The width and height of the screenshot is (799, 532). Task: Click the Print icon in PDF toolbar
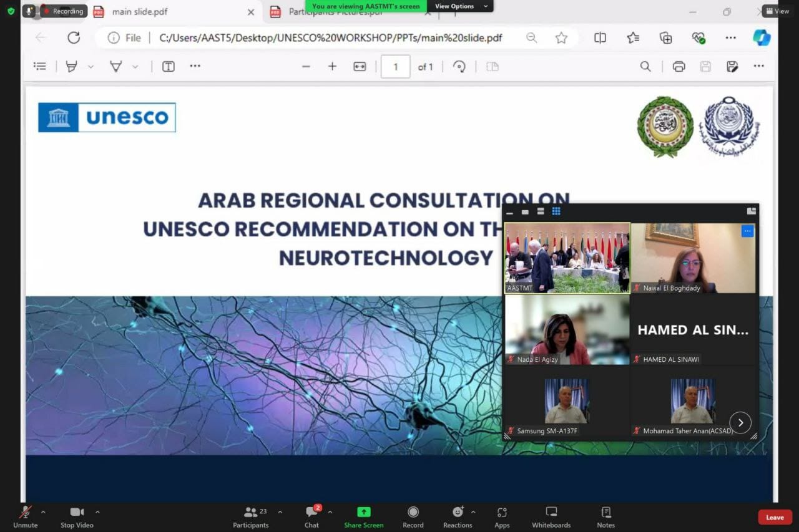(679, 67)
